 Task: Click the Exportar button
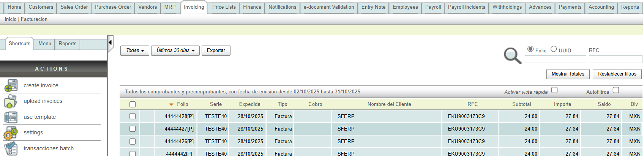[x=216, y=50]
